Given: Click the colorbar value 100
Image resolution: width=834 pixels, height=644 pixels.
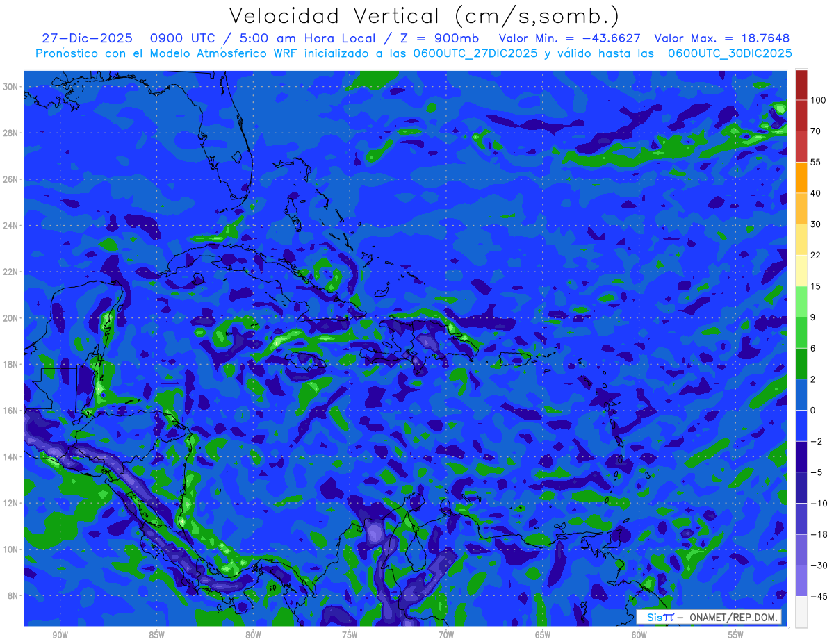Looking at the screenshot, I should 818,100.
